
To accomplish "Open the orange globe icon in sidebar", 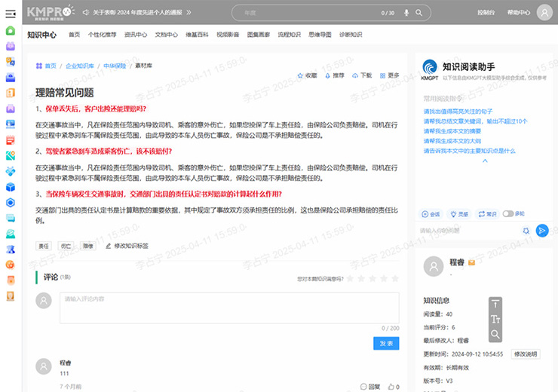I will coord(11,265).
